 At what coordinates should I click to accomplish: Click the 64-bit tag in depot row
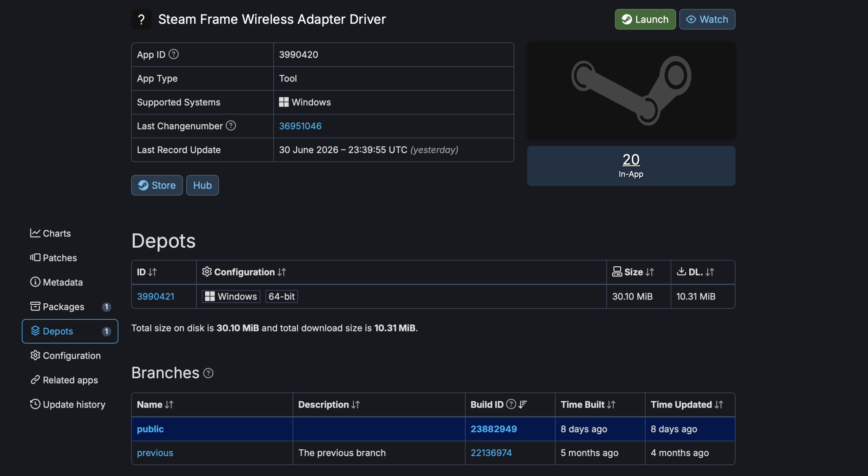pyautogui.click(x=281, y=297)
